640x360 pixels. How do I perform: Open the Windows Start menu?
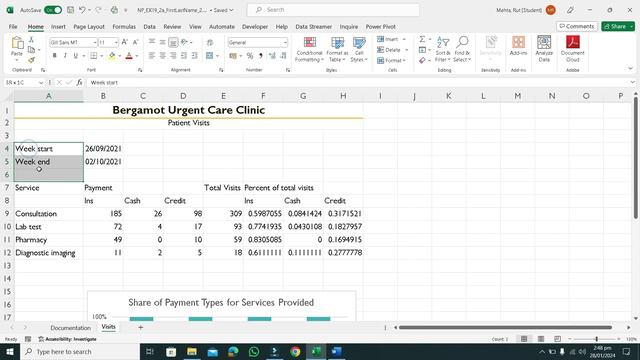10,351
